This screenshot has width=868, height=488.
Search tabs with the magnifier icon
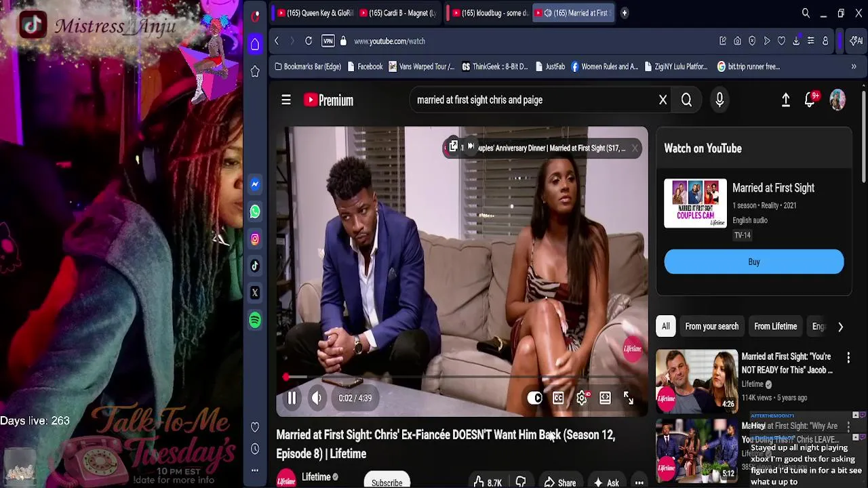click(806, 13)
